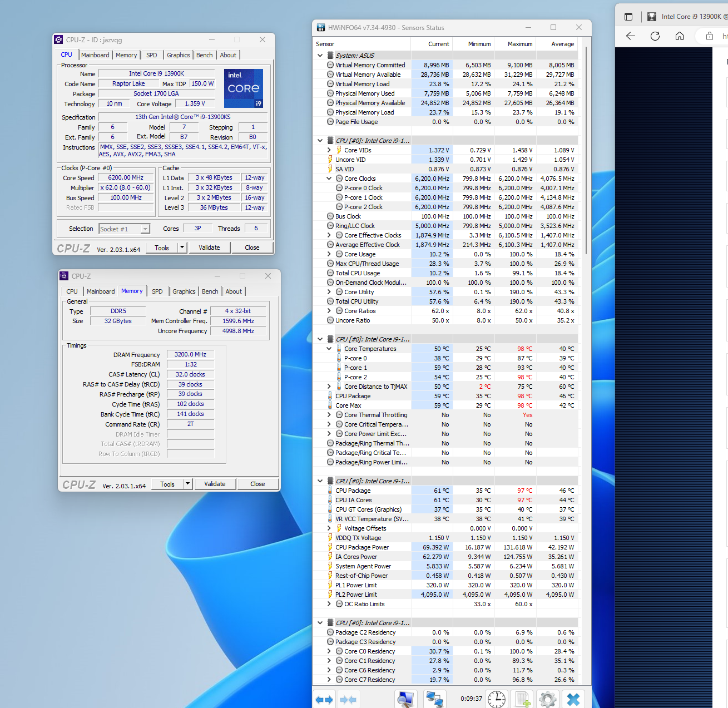This screenshot has width=728, height=708.
Task: Expand the OC Ratio Limits row
Action: pos(329,604)
